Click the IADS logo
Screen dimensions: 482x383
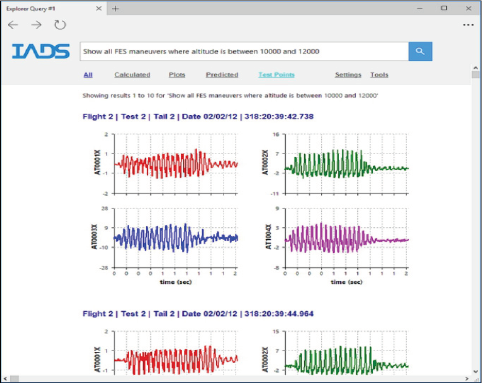(x=41, y=51)
